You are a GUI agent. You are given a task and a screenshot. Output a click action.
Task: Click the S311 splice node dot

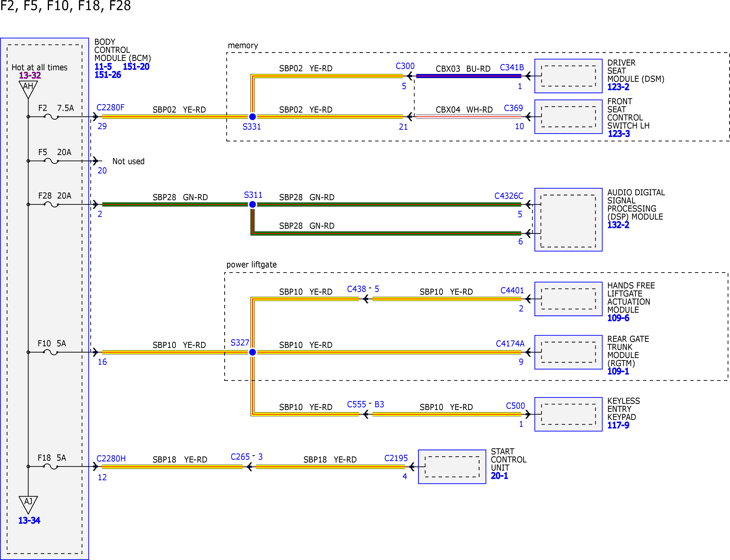pos(252,204)
